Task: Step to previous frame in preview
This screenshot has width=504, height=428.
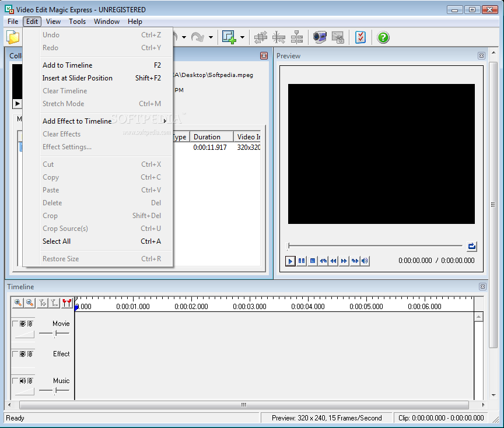Action: click(323, 261)
